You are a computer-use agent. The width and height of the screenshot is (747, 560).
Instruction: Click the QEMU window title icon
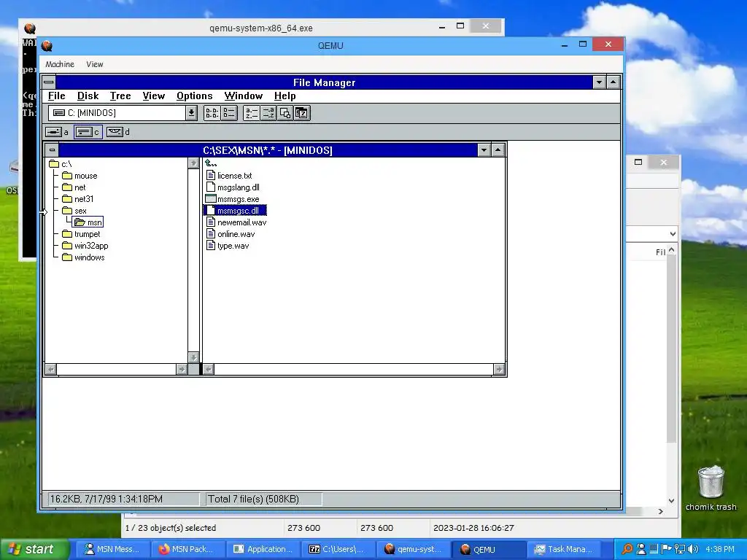(x=47, y=46)
